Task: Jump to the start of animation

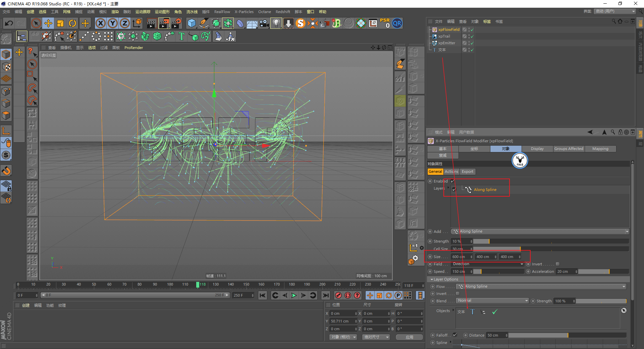Action: click(x=263, y=295)
